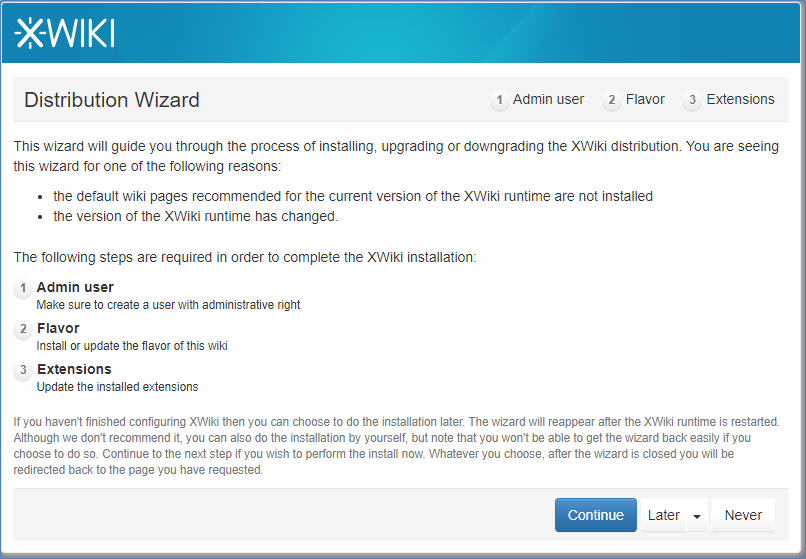Click the Continue button

(x=596, y=515)
